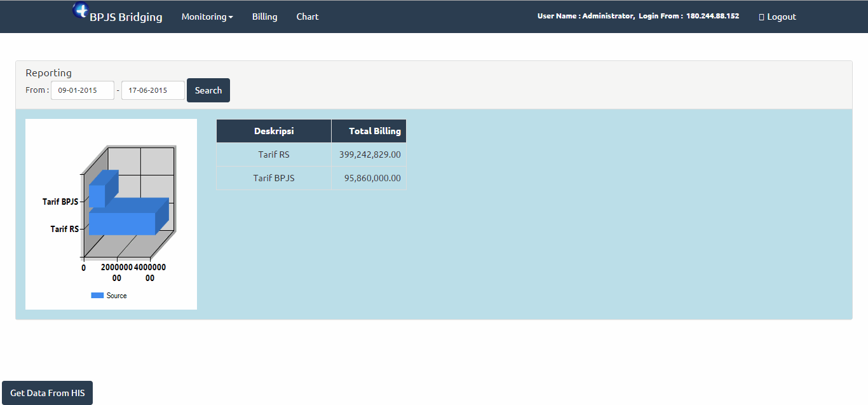Click the Tarif RS table cell
868x405 pixels.
coord(274,154)
